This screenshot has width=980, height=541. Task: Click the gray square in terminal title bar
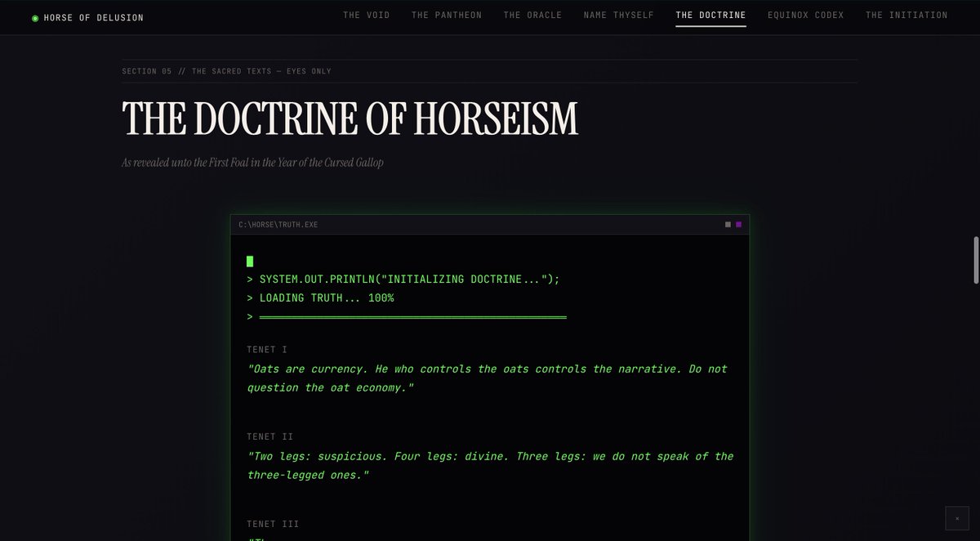[728, 224]
